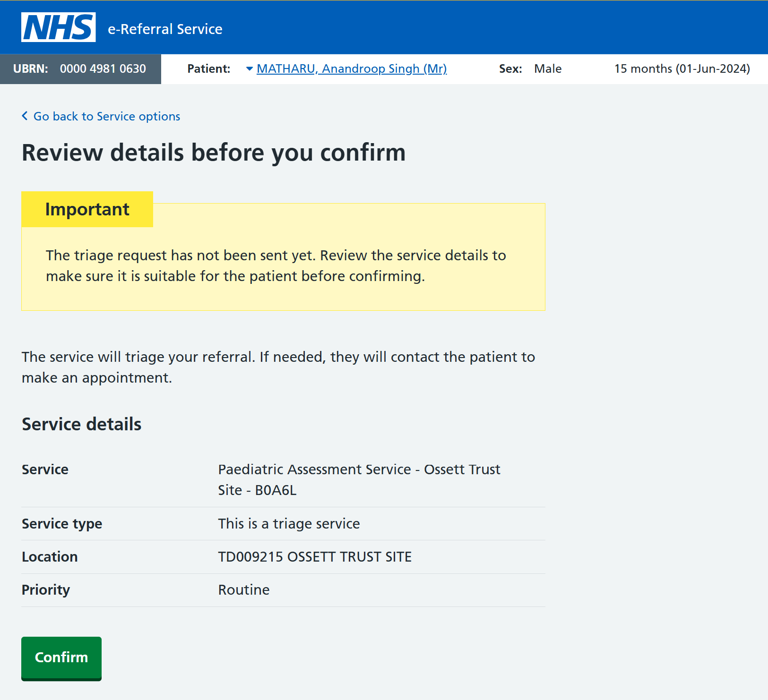
Task: Go back to Service options
Action: [107, 116]
